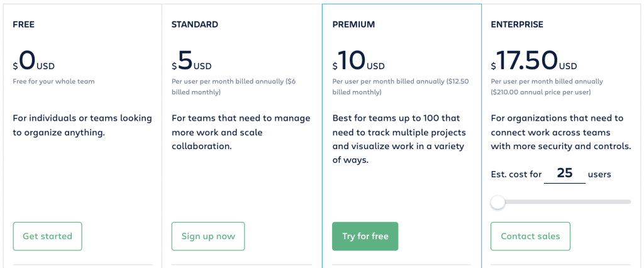Viewport: 644px width, 268px height.
Task: Click the $0 USD price
Action: tap(34, 61)
